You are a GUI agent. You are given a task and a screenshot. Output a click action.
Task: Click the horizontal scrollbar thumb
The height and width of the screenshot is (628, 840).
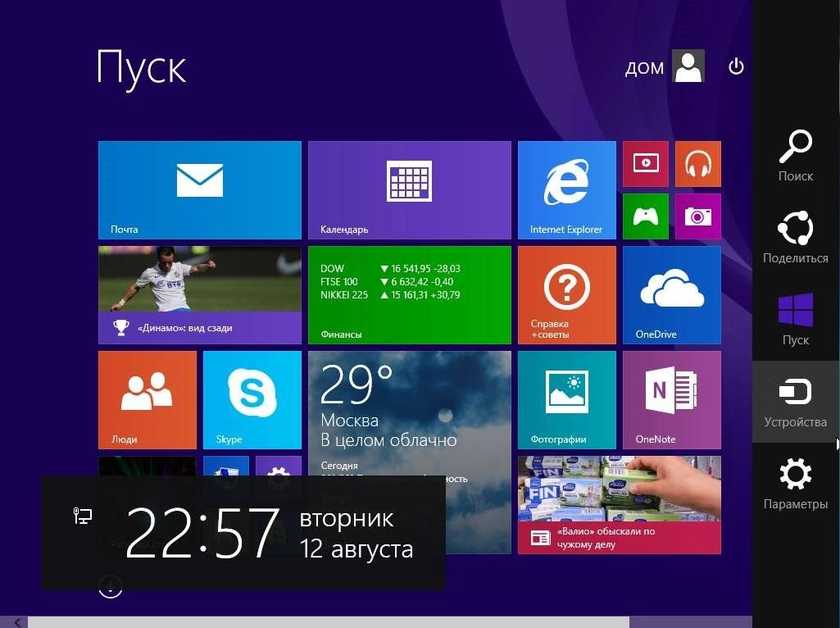329,622
